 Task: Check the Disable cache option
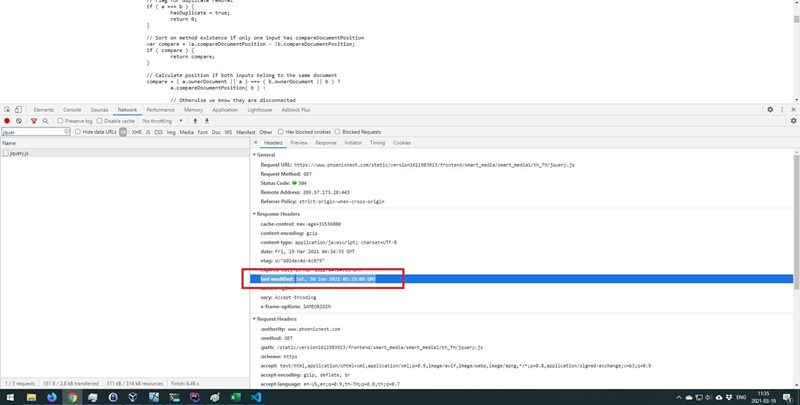pyautogui.click(x=102, y=121)
